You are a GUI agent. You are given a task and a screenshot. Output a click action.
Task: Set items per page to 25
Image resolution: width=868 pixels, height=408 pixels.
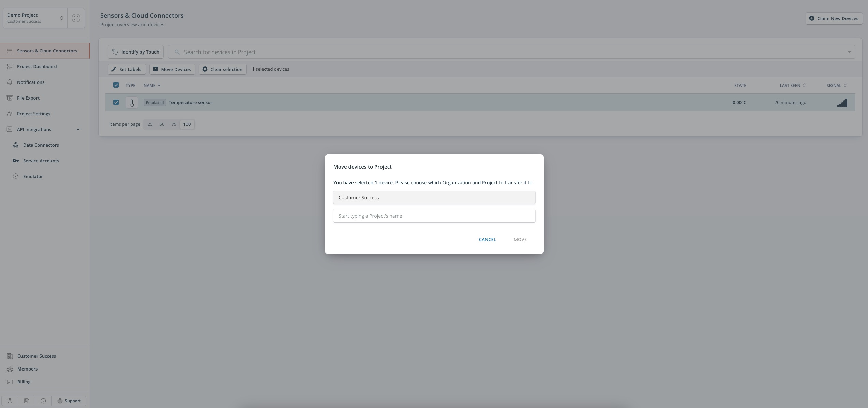click(x=150, y=124)
